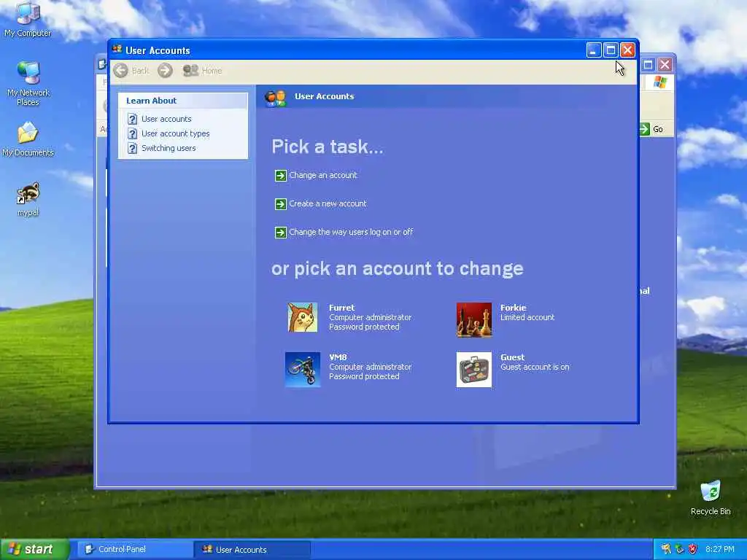Select the Recycle Bin desktop icon

pyautogui.click(x=711, y=497)
